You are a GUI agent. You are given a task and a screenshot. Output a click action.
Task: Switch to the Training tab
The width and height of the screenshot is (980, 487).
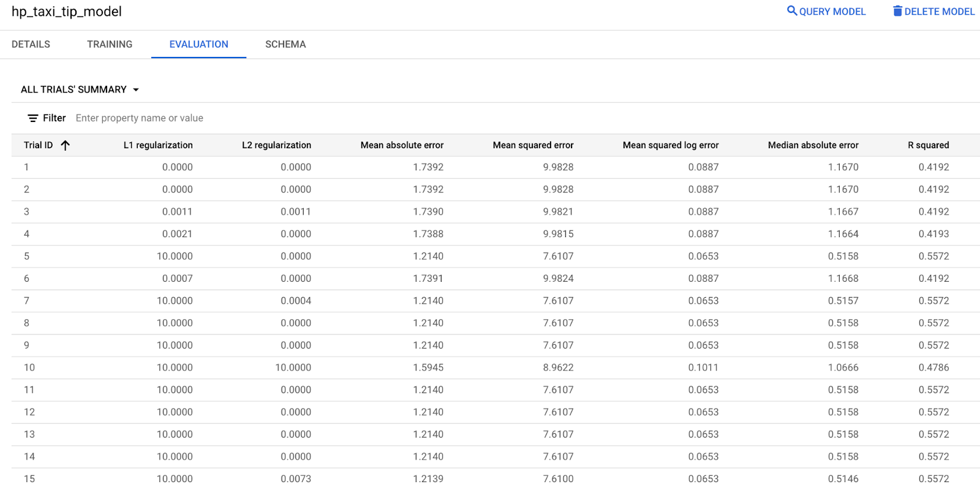(x=110, y=44)
